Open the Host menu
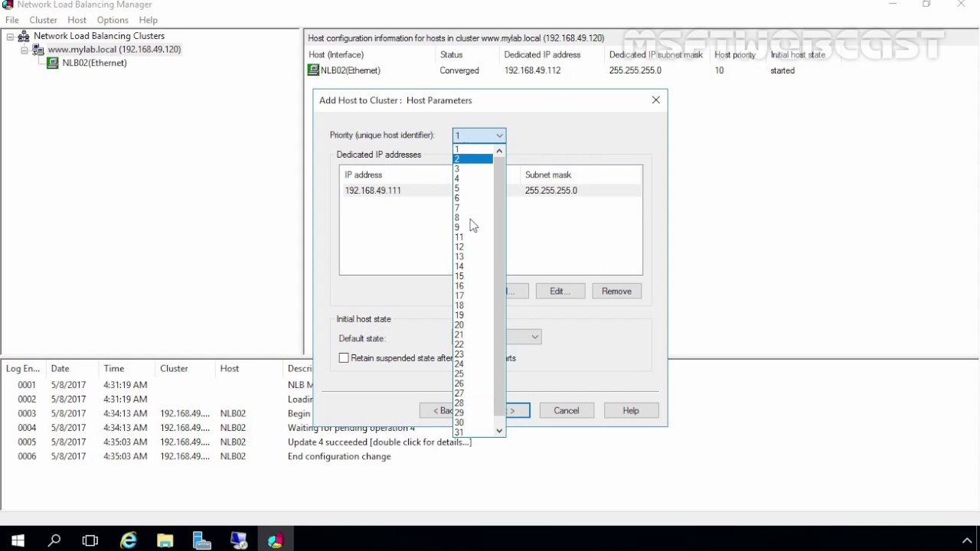 [x=77, y=20]
